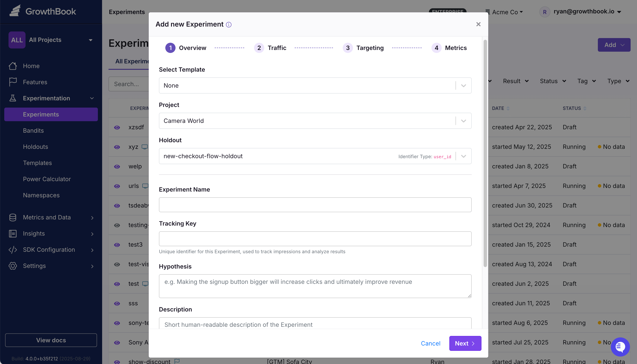Click the Features flag icon
The height and width of the screenshot is (364, 637).
pyautogui.click(x=13, y=82)
